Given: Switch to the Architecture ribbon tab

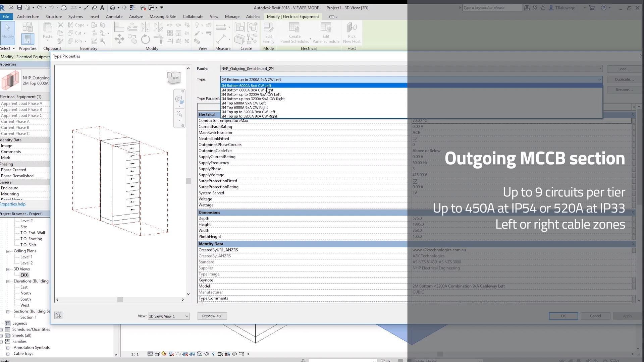Looking at the screenshot, I should point(28,16).
